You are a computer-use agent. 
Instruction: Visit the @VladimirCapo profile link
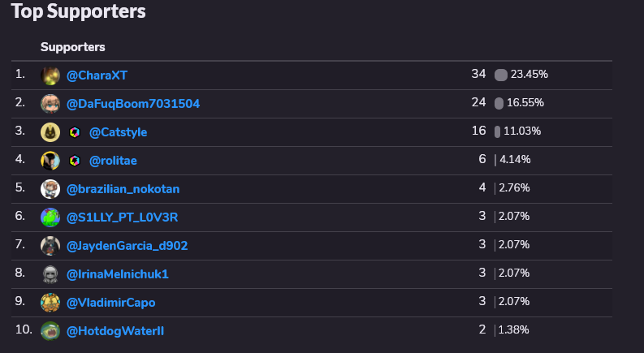click(x=111, y=303)
